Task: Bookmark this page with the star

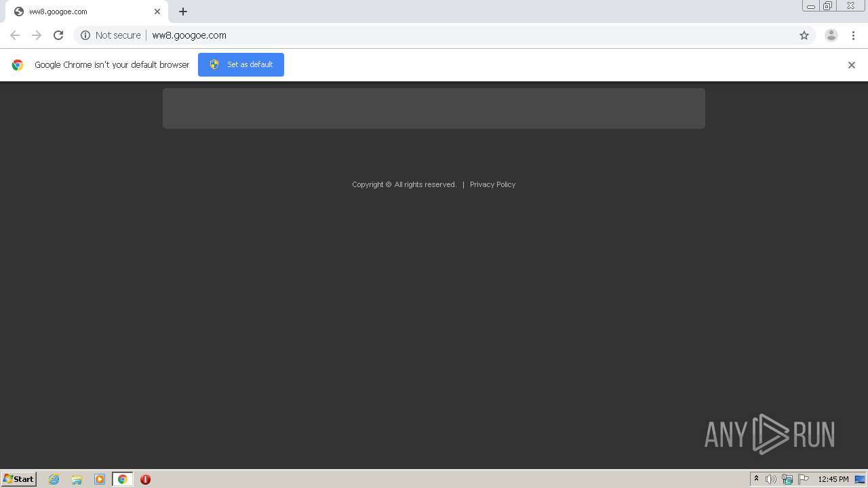Action: click(804, 35)
